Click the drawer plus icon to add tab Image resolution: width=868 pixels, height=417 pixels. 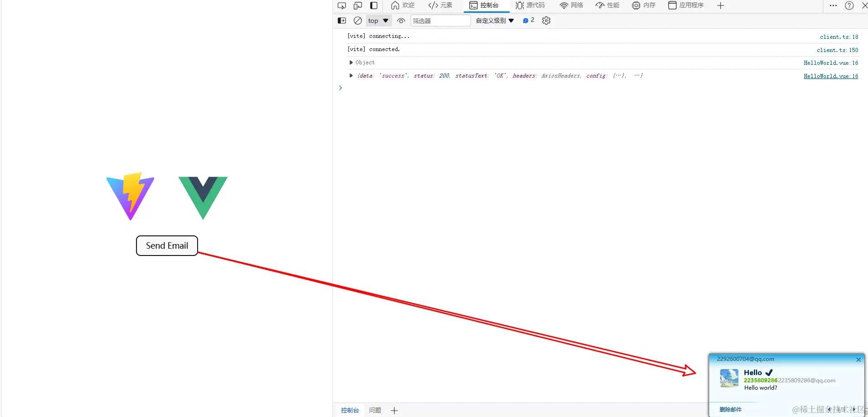point(394,411)
